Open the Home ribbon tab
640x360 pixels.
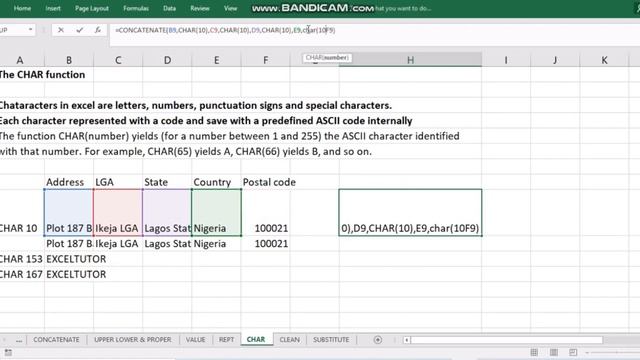coord(22,8)
